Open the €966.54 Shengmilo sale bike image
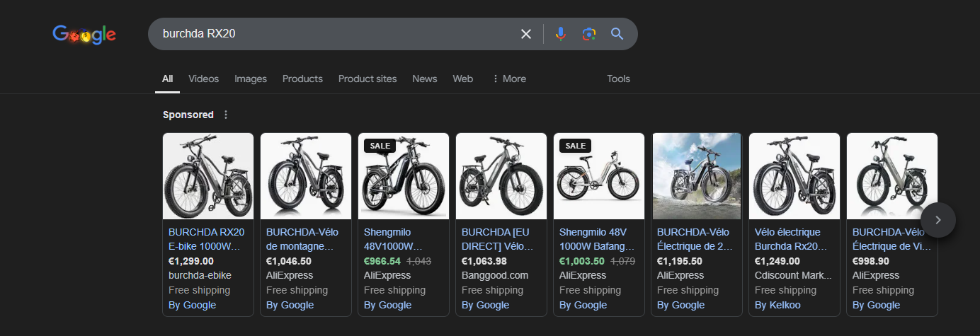 pyautogui.click(x=404, y=176)
